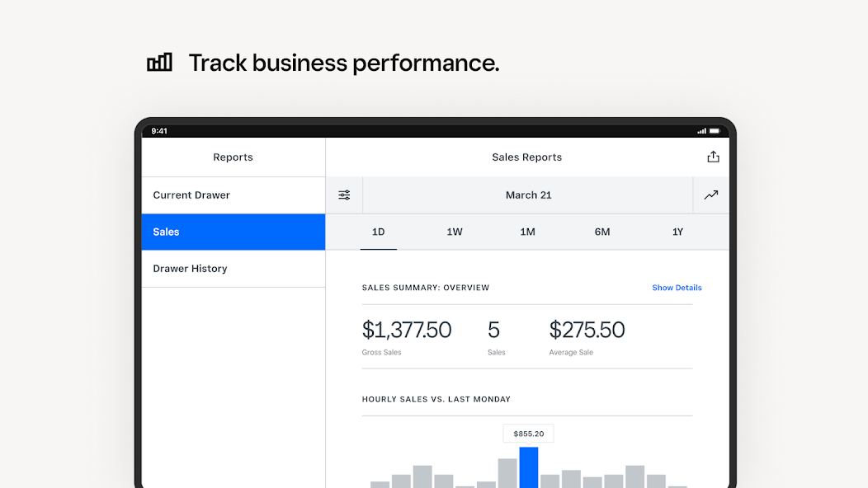This screenshot has width=868, height=488.
Task: Open the March 21 date picker
Action: (528, 195)
